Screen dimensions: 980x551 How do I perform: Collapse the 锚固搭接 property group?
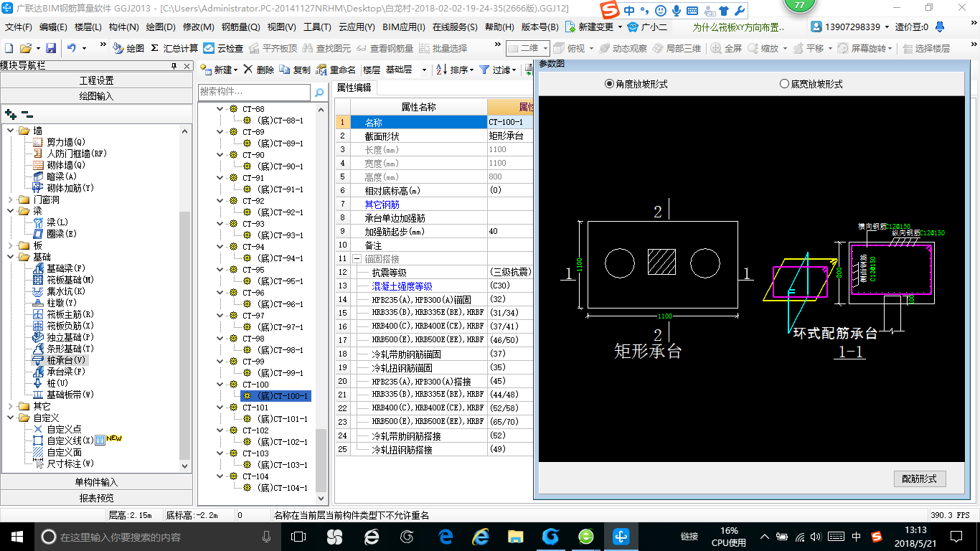click(356, 259)
